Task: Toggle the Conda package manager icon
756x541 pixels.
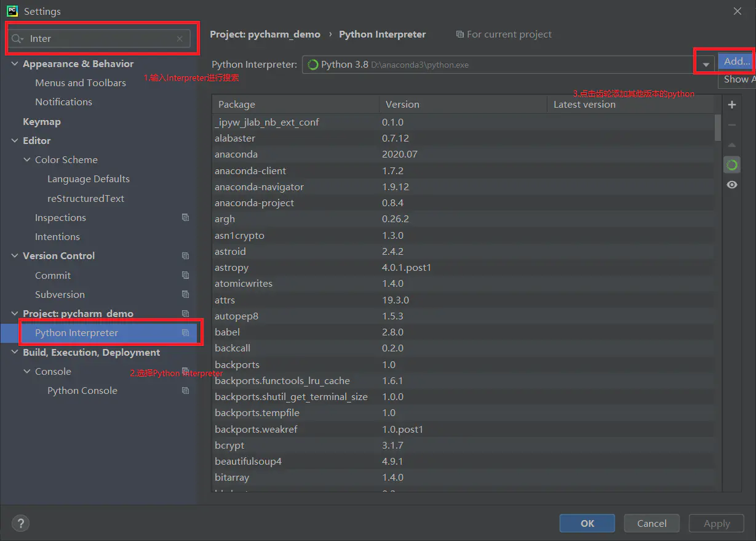Action: point(731,165)
